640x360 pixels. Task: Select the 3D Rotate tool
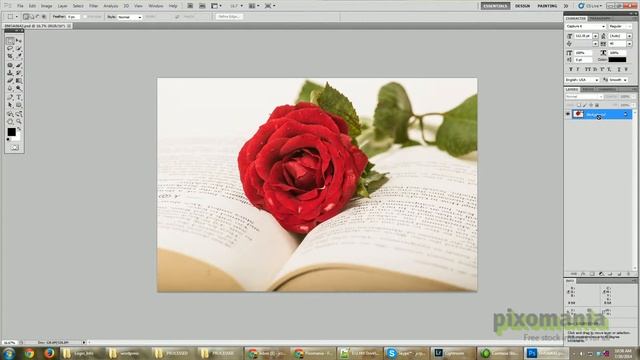[10, 114]
